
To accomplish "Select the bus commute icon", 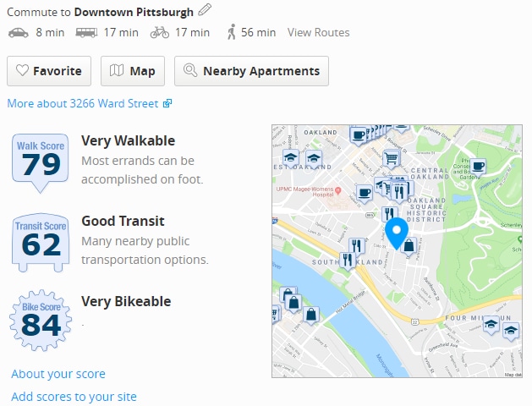I will pos(86,32).
